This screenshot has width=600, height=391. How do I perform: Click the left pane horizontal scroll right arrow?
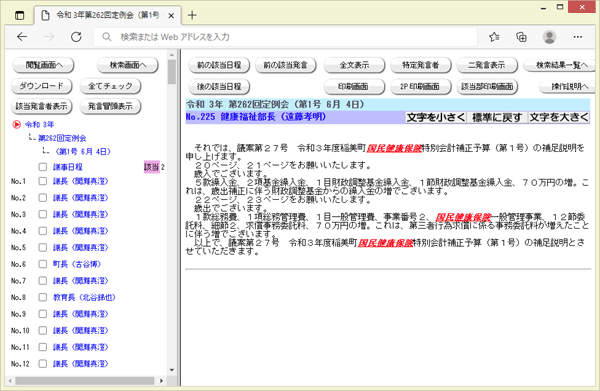pyautogui.click(x=161, y=381)
